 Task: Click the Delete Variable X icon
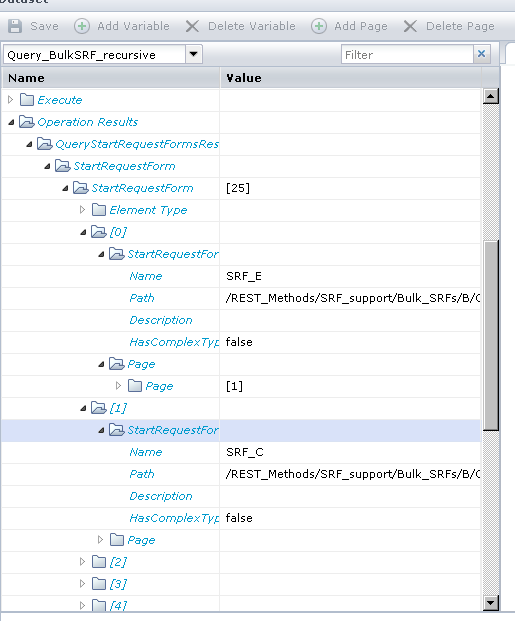coord(192,26)
